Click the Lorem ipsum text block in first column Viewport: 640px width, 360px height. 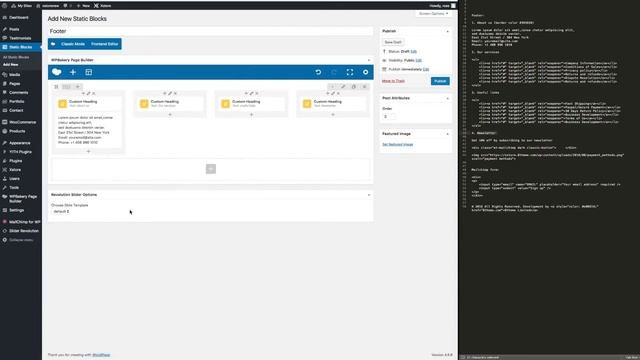[89, 130]
